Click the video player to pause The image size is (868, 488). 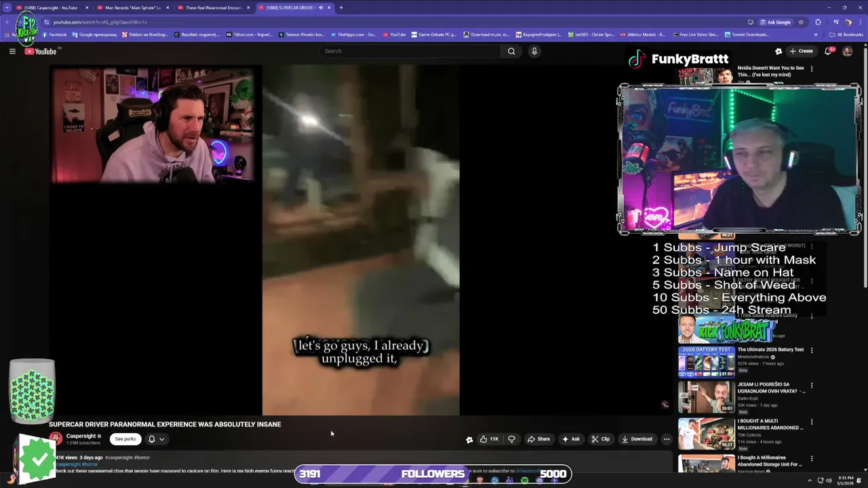360,240
